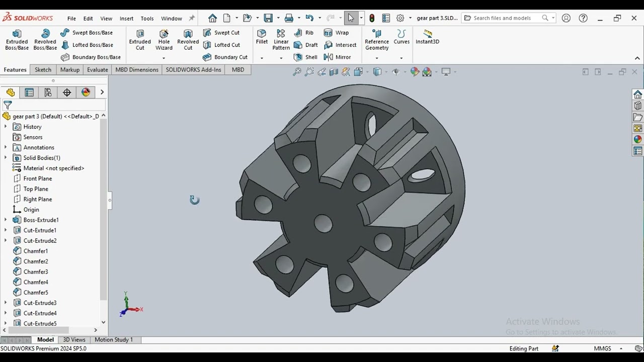
Task: Click the Shell tool
Action: point(305,57)
